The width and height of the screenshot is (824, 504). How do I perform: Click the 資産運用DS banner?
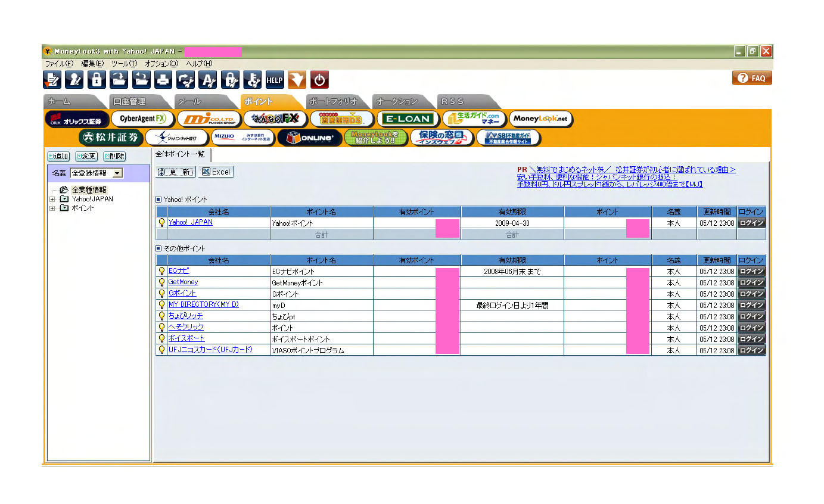point(342,119)
